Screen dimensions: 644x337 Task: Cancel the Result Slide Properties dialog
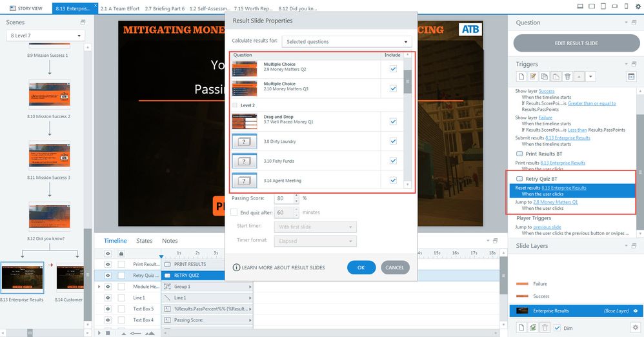[395, 267]
